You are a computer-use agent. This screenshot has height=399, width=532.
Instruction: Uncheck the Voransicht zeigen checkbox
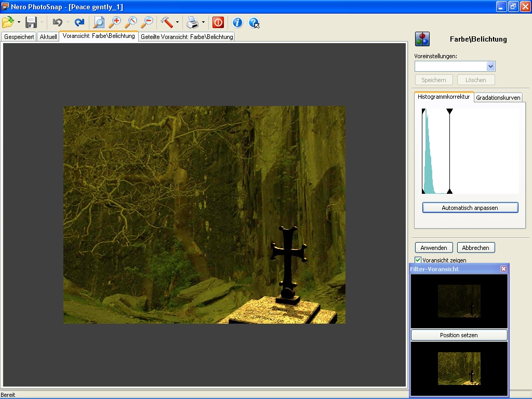pyautogui.click(x=418, y=260)
